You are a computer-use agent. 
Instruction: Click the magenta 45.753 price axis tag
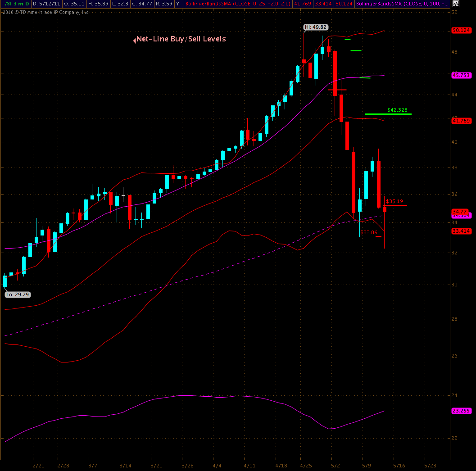coord(461,76)
